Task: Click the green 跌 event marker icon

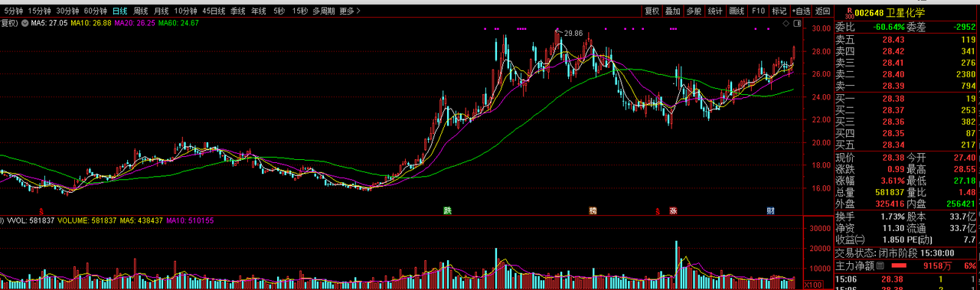Action: tap(447, 210)
